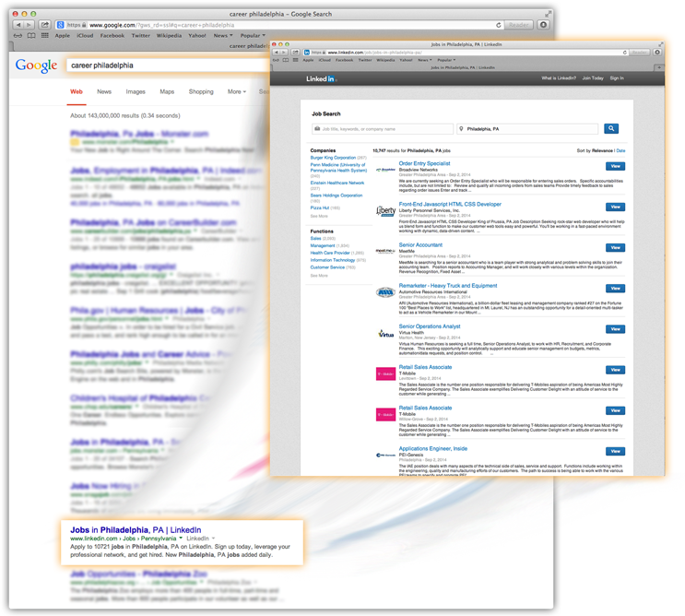This screenshot has height=616, width=685.
Task: Go forward in the LinkedIn Safari window
Action: 284,53
